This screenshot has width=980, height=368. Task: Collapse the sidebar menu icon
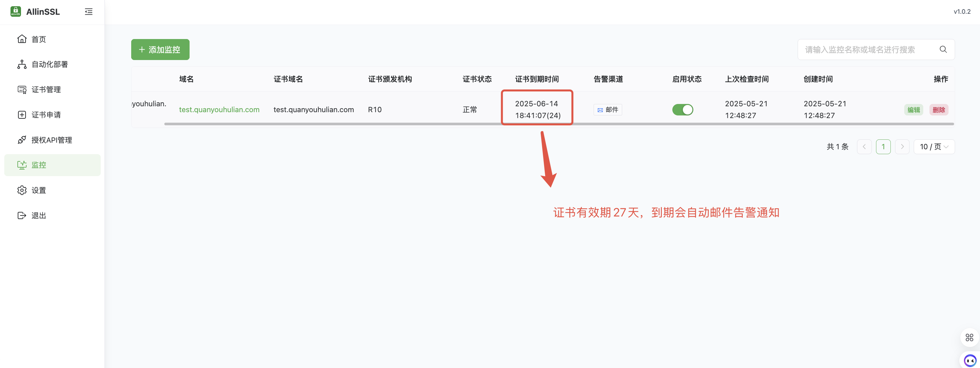(x=88, y=12)
